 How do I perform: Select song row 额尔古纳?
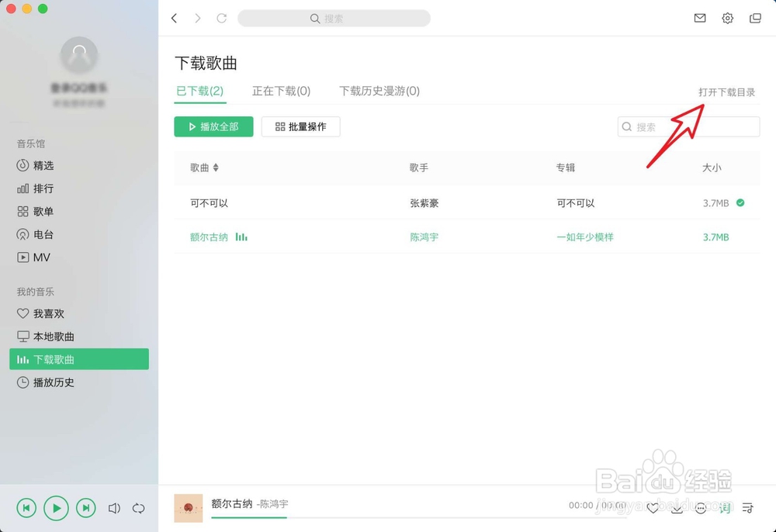click(466, 237)
